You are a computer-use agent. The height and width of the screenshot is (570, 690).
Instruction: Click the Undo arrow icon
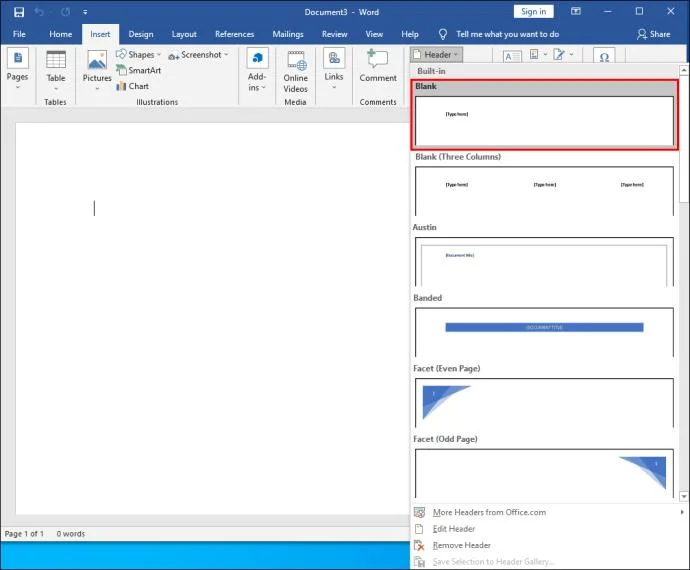point(39,12)
